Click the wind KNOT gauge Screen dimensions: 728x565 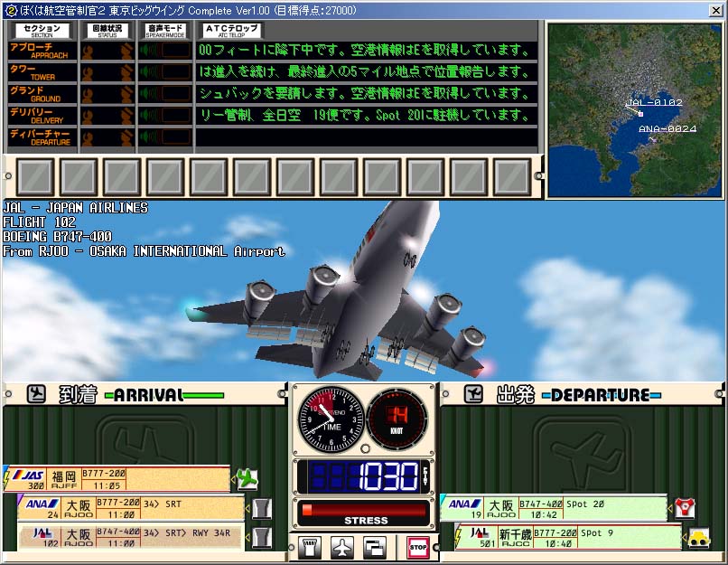coord(397,419)
